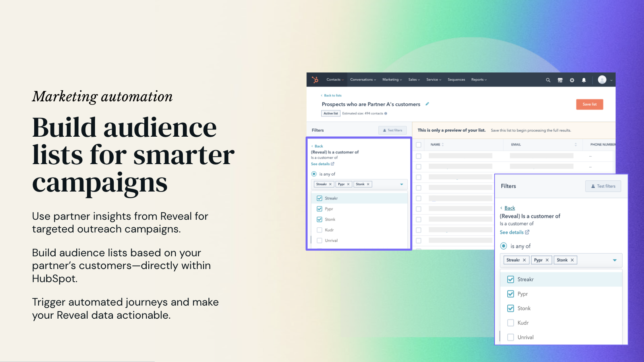Click the external-link icon beside enlarged See details
Screen dimensions: 644x362
(527, 232)
